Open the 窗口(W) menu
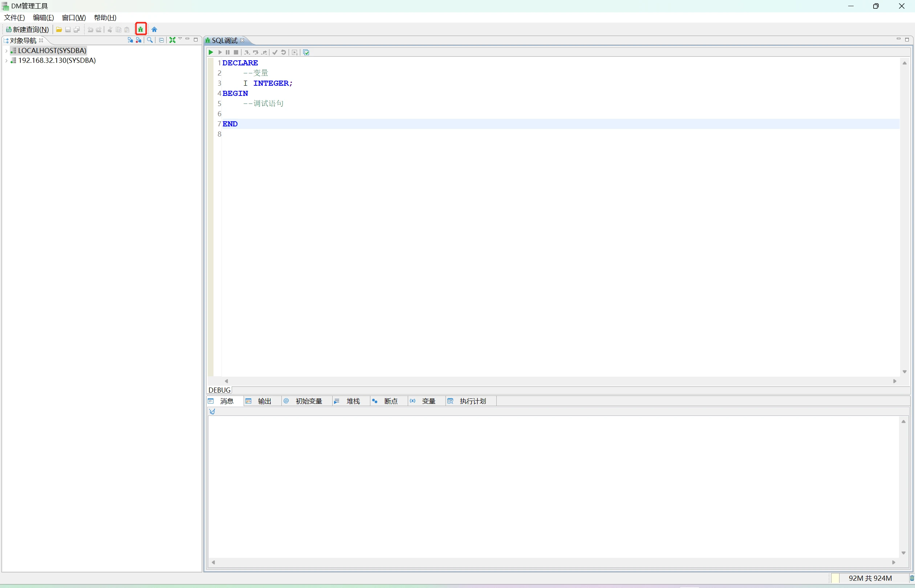This screenshot has width=915, height=588. coord(74,17)
